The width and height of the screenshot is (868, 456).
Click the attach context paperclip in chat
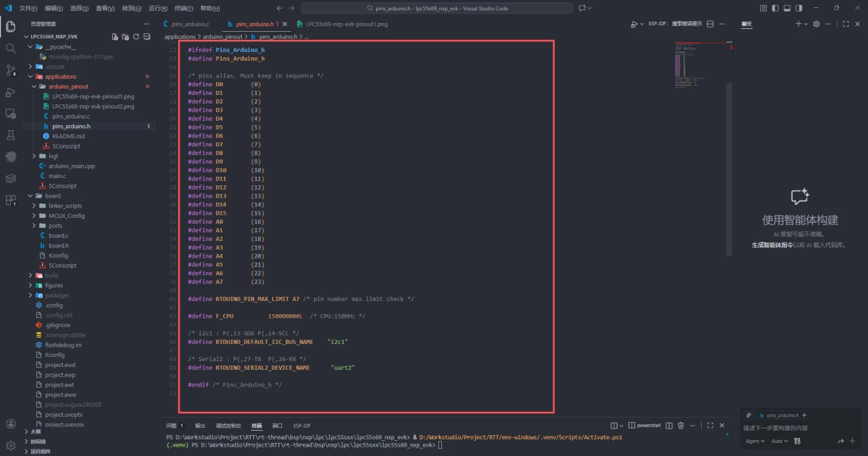click(x=749, y=415)
